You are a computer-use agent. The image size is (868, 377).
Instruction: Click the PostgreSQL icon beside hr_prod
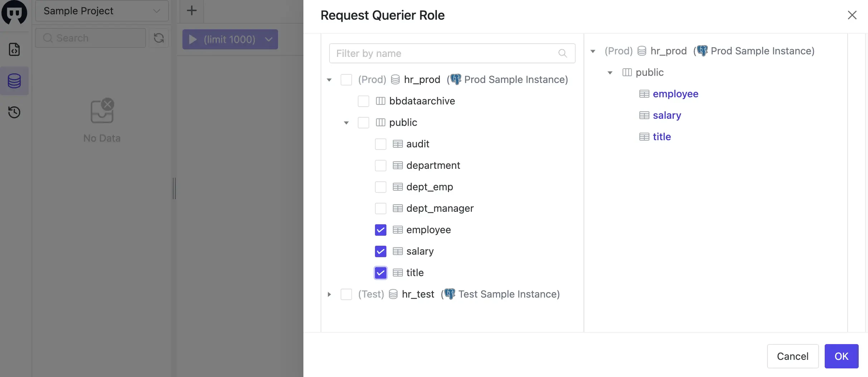(x=455, y=79)
